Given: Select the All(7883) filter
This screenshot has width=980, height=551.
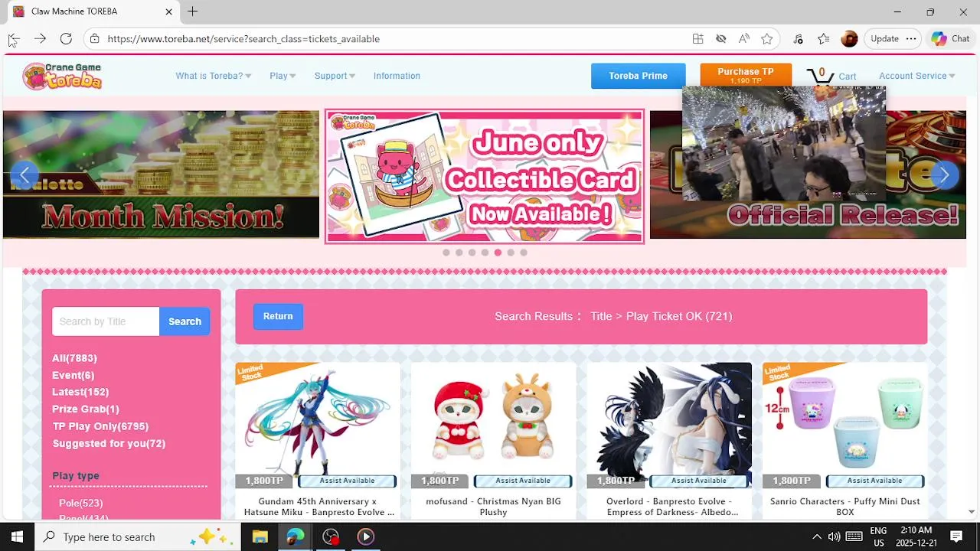Looking at the screenshot, I should [x=74, y=358].
